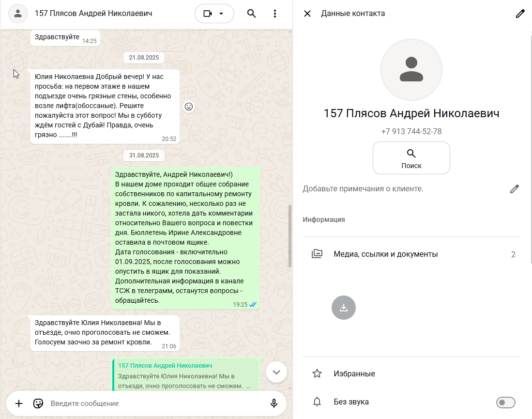Click the Данные контакта panel title
532x419 pixels.
coord(353,14)
